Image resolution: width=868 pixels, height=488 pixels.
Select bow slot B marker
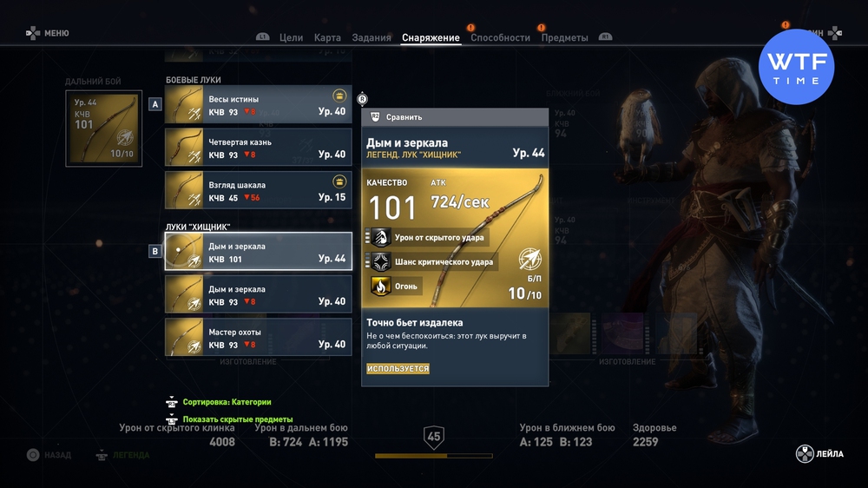[155, 252]
